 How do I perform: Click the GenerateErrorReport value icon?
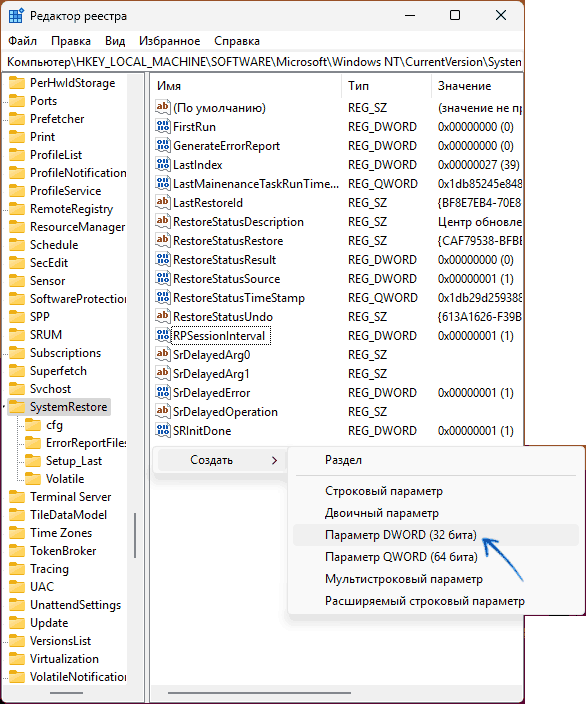pos(163,145)
